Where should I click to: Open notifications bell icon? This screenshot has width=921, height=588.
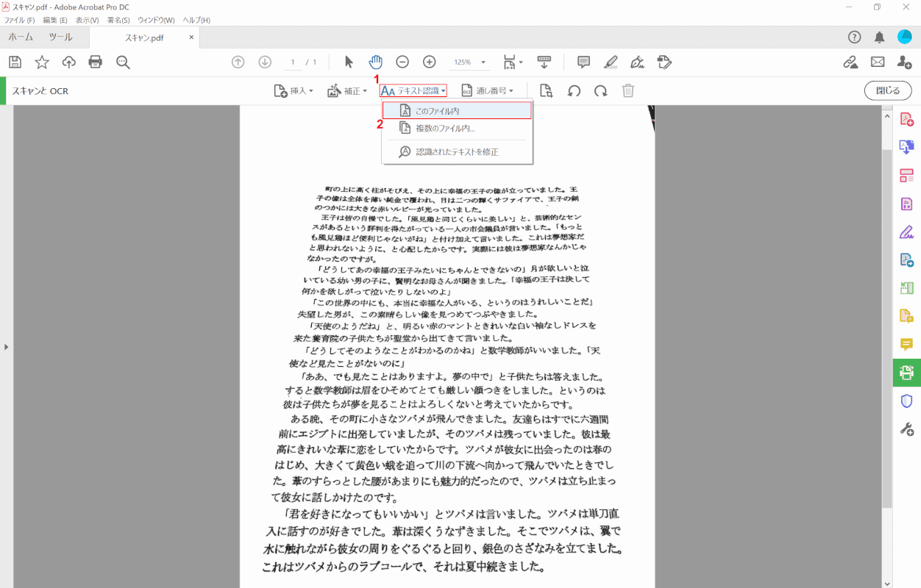pyautogui.click(x=879, y=37)
